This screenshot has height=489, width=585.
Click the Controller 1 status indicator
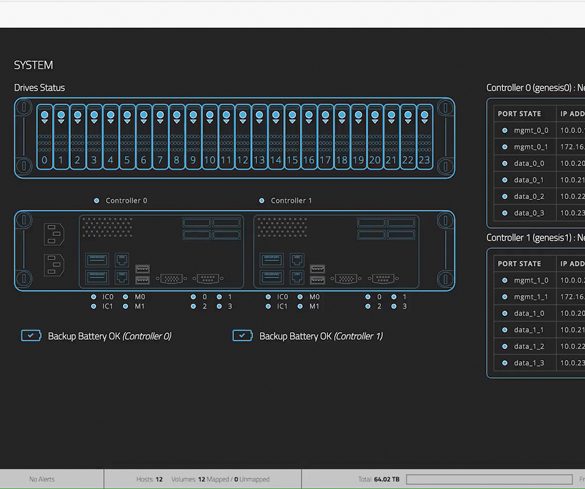click(262, 201)
